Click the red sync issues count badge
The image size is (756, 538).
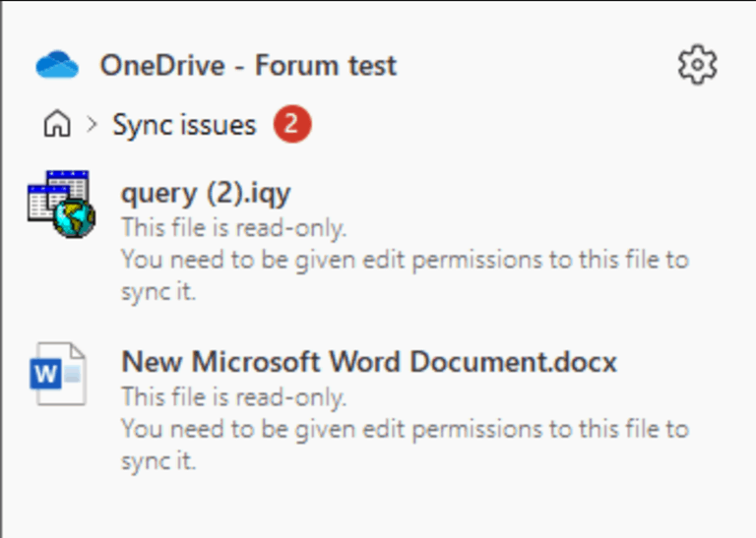coord(292,125)
